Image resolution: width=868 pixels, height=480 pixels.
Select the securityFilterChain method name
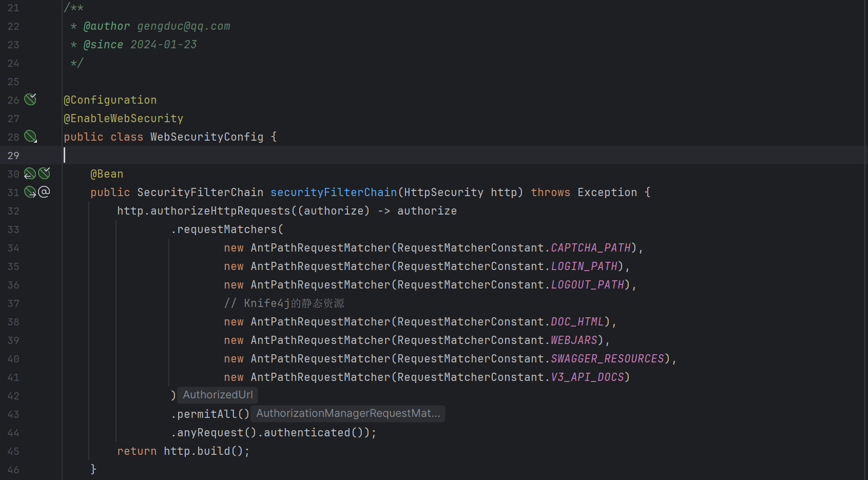tap(333, 192)
